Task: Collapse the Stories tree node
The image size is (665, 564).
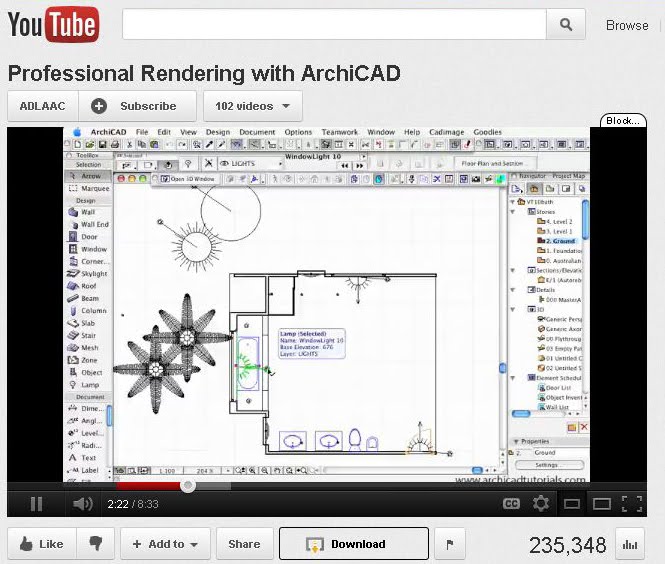Action: pyautogui.click(x=513, y=212)
